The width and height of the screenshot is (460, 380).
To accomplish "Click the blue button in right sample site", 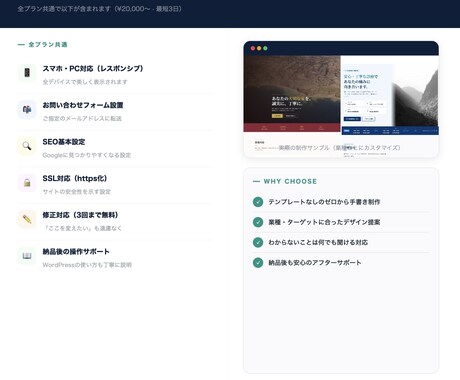I will [x=352, y=119].
